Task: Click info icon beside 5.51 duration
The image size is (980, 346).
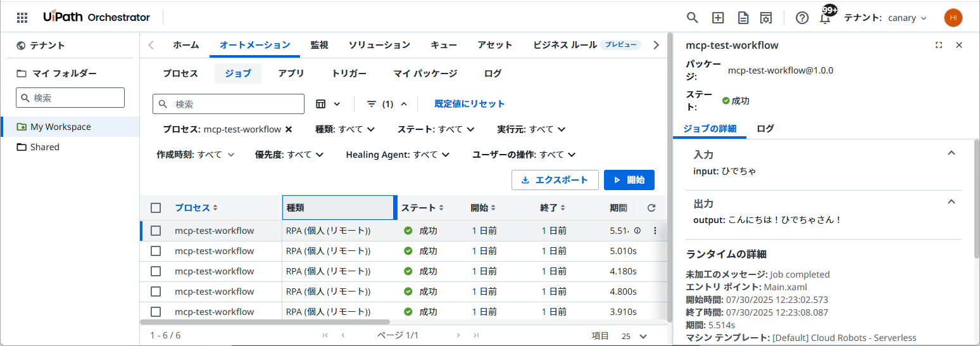Action: (638, 231)
